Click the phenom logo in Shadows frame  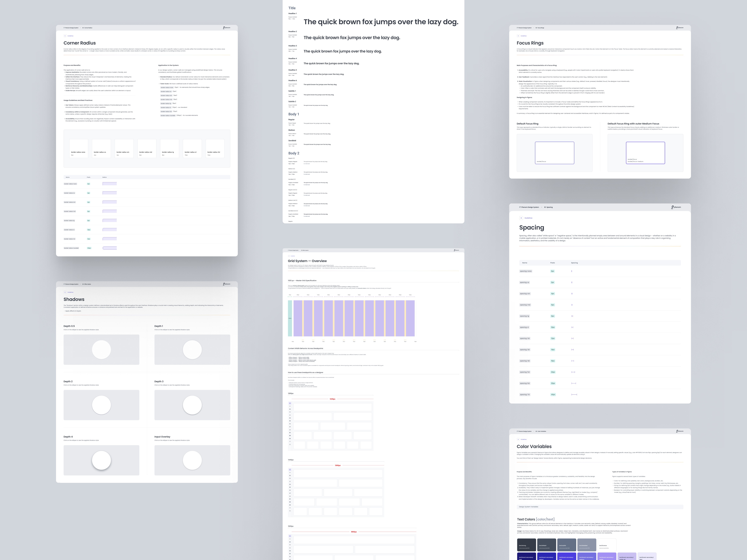point(227,284)
